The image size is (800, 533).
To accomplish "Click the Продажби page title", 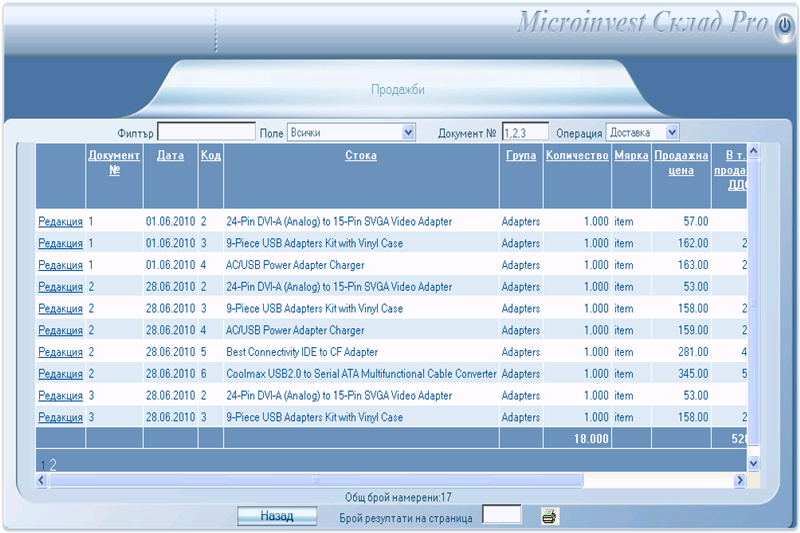I will 398,89.
